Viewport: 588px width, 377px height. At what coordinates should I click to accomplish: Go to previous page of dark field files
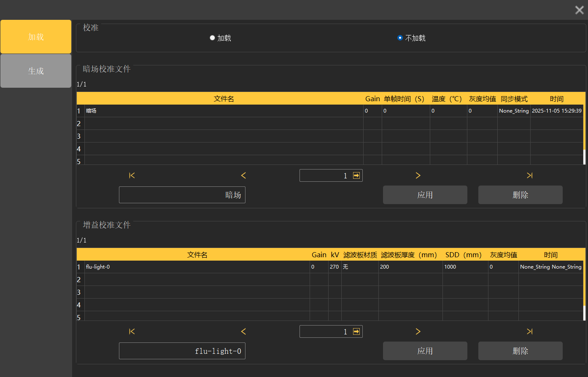tap(243, 175)
